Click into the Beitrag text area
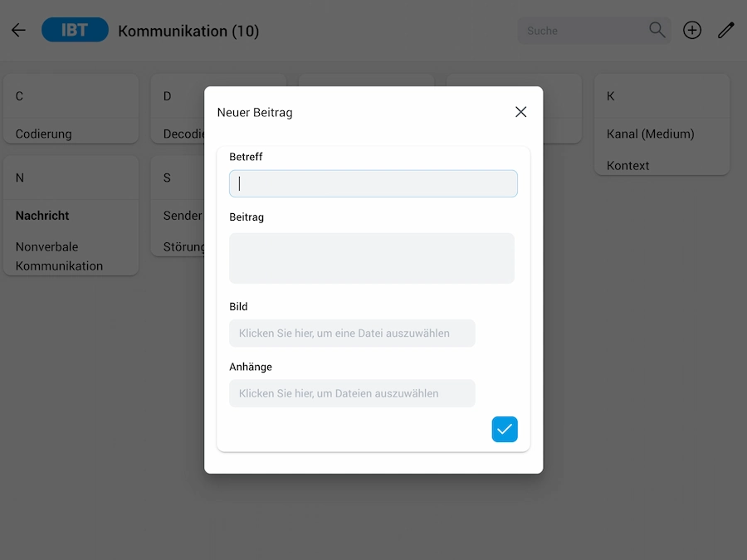Viewport: 747px width, 560px height. click(372, 258)
